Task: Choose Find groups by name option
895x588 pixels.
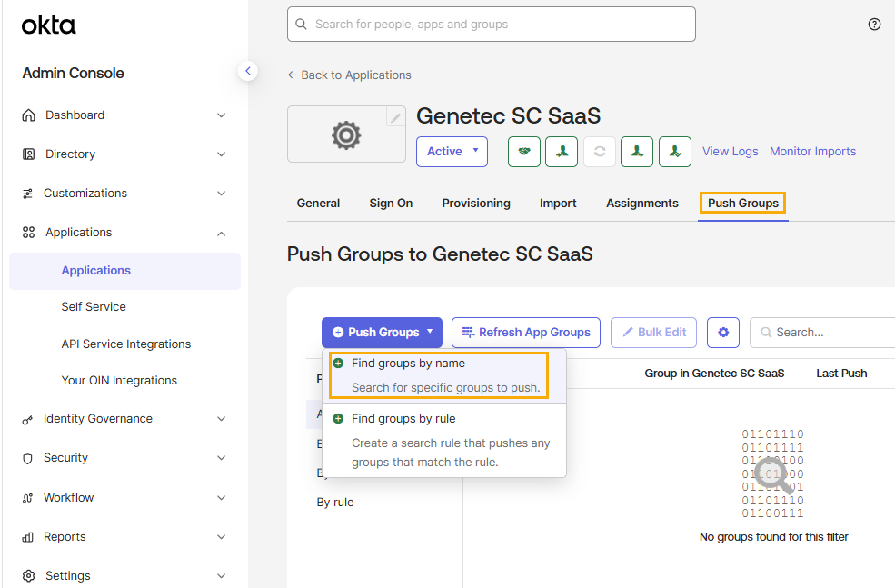Action: [444, 375]
